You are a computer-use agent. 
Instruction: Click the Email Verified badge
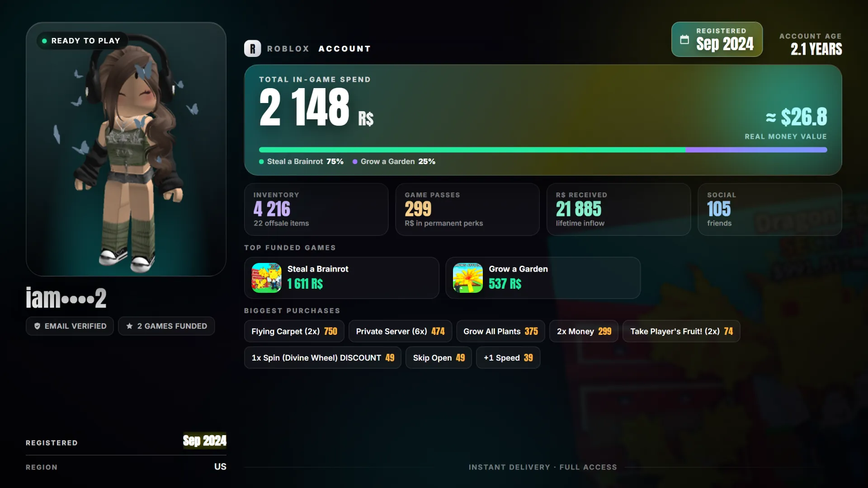[x=70, y=326]
